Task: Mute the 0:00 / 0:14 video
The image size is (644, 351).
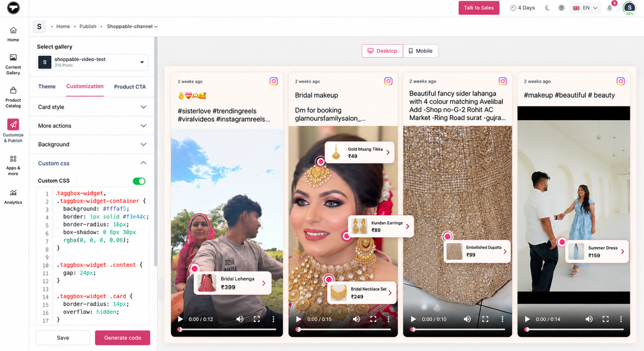Action: [x=589, y=319]
